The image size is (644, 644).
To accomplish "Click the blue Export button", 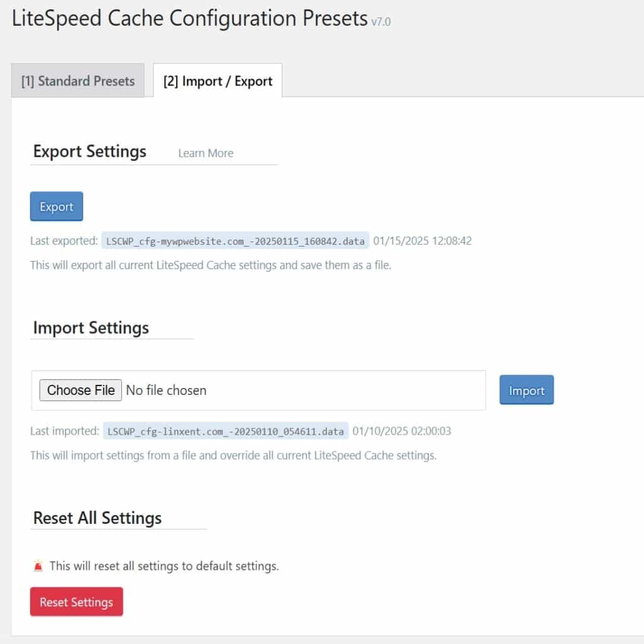I will [x=56, y=206].
